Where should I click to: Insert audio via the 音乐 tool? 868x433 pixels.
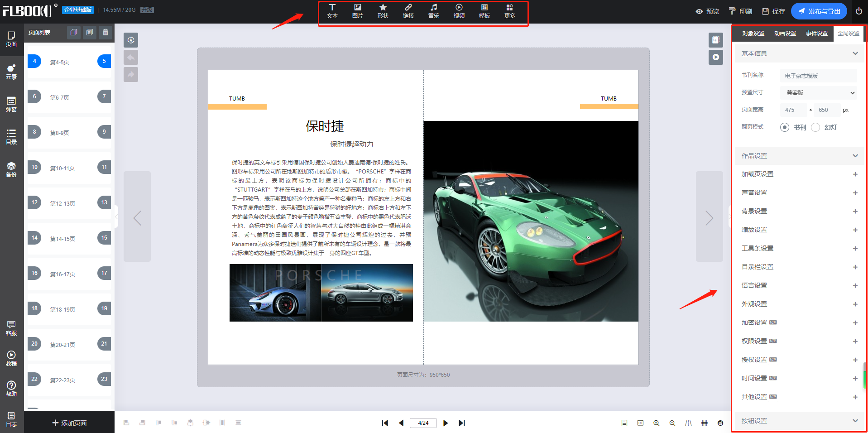point(434,11)
